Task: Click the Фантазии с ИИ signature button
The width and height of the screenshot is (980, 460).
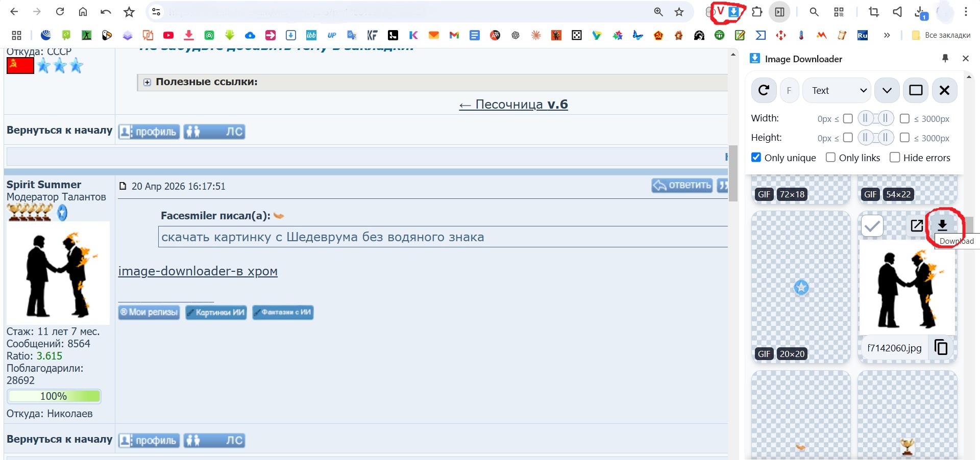Action: 283,312
